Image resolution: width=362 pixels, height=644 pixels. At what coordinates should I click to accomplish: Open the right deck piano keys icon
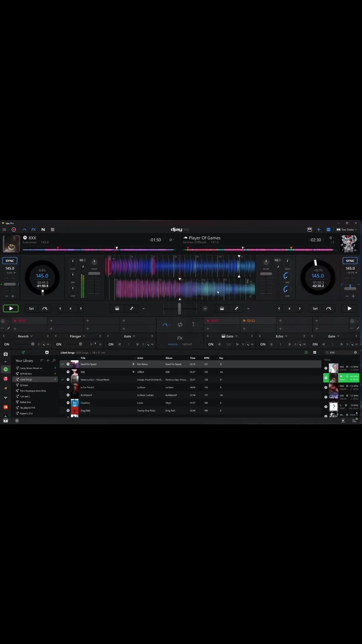click(x=222, y=309)
